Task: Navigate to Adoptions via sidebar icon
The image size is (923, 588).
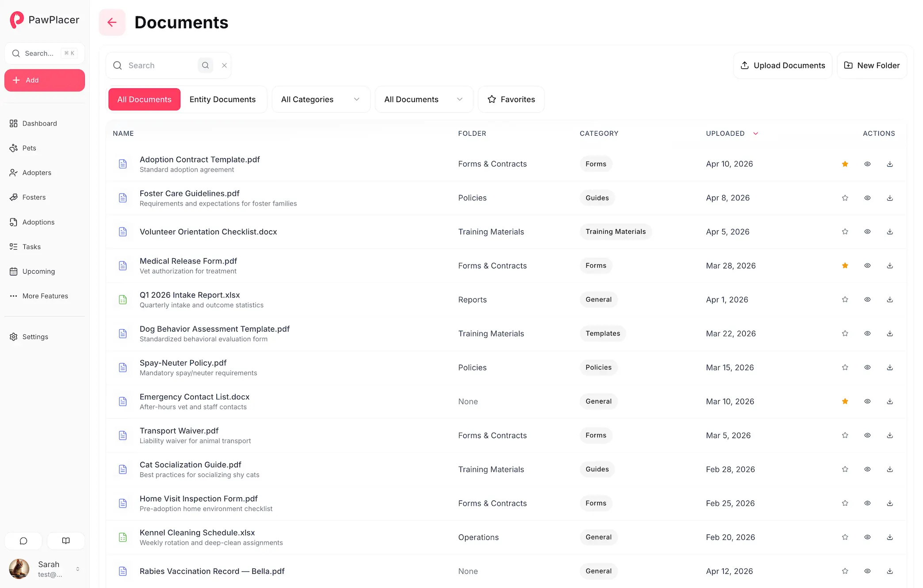Action: tap(14, 222)
